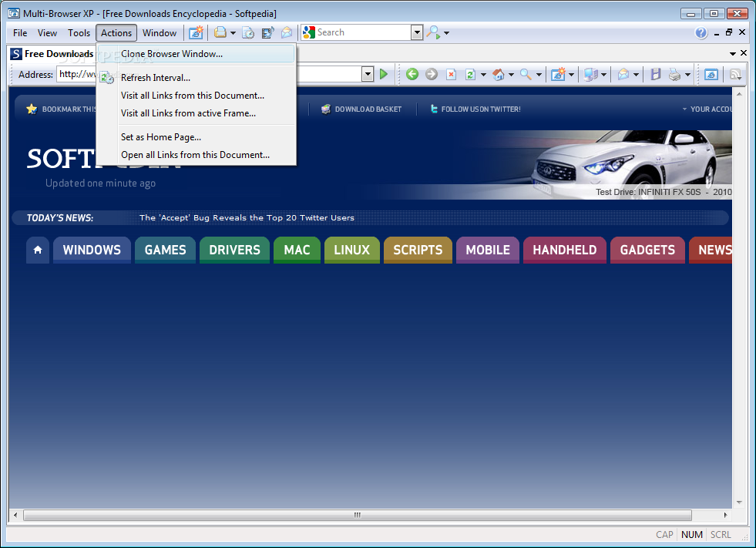Open the View menu

click(47, 33)
